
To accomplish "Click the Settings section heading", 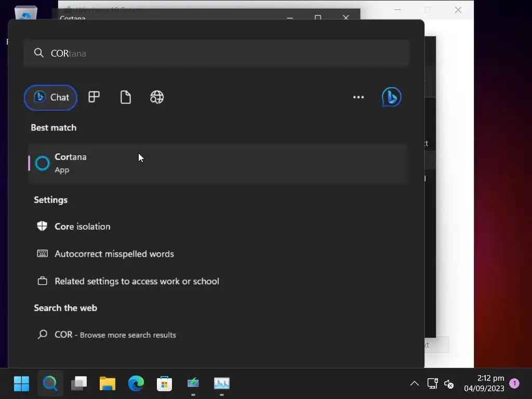I will pos(50,200).
